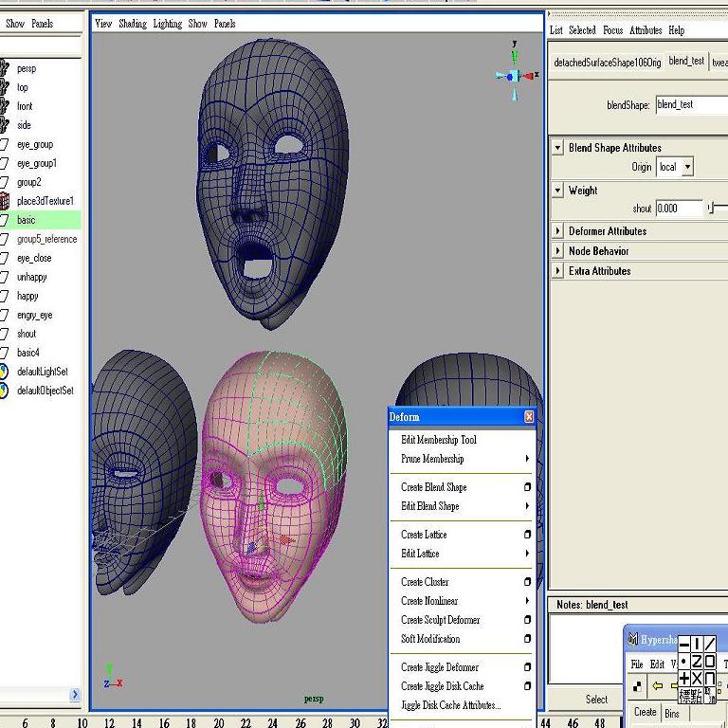Choose Jiggle Disk Cache Attributes entry

pyautogui.click(x=451, y=705)
